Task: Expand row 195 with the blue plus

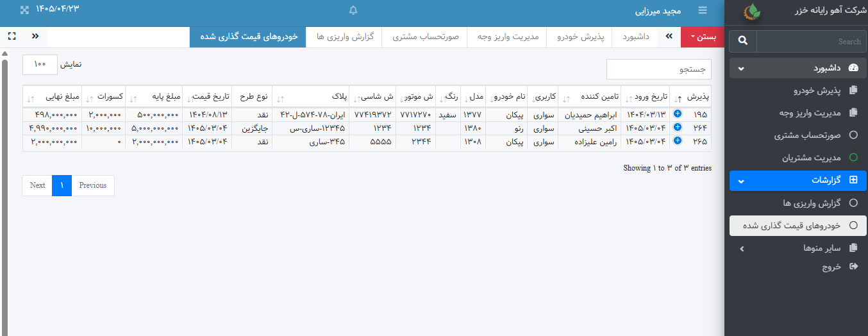Action: [x=678, y=115]
